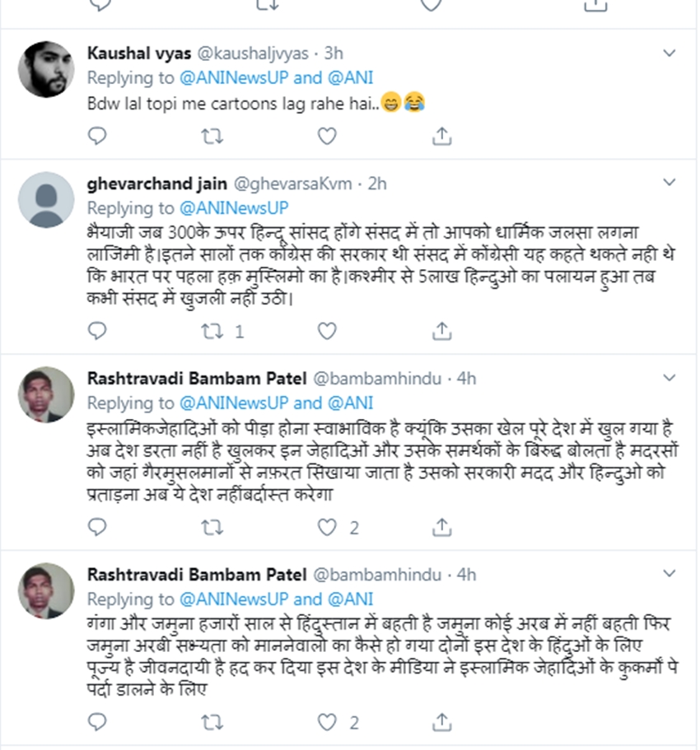Reply to Kaushal vyas's tweet

pyautogui.click(x=97, y=136)
